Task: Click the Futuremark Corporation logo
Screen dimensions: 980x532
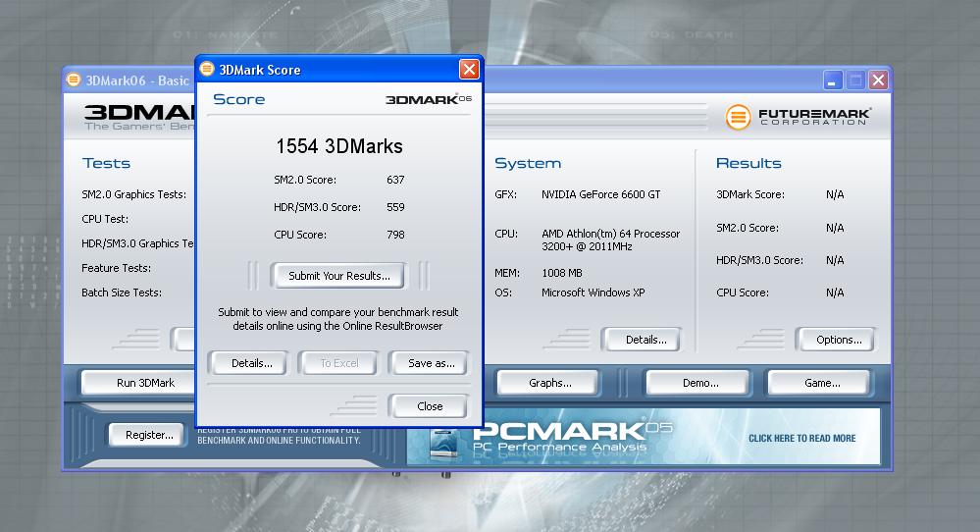Action: 798,116
